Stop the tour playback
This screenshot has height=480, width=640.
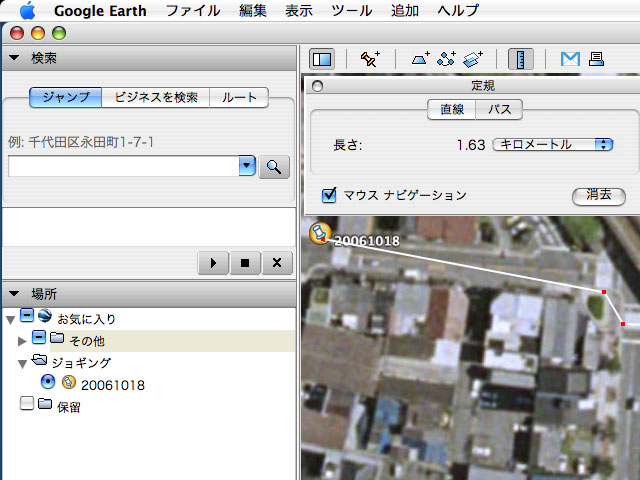click(245, 263)
